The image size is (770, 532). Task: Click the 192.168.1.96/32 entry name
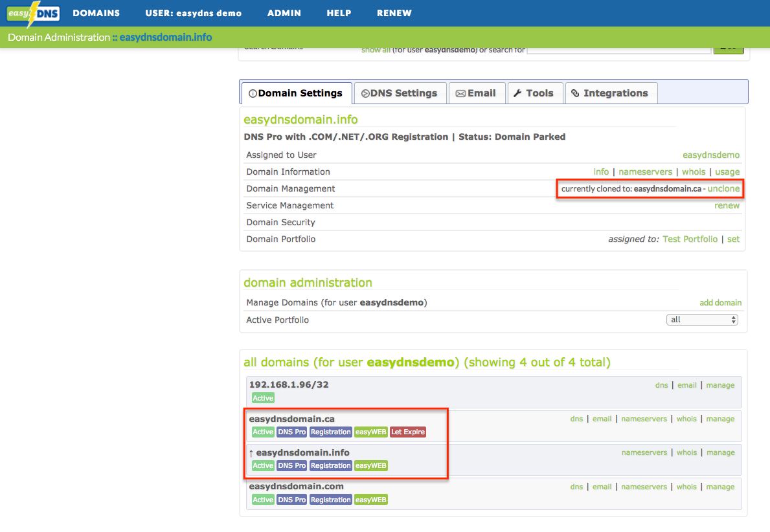point(289,385)
